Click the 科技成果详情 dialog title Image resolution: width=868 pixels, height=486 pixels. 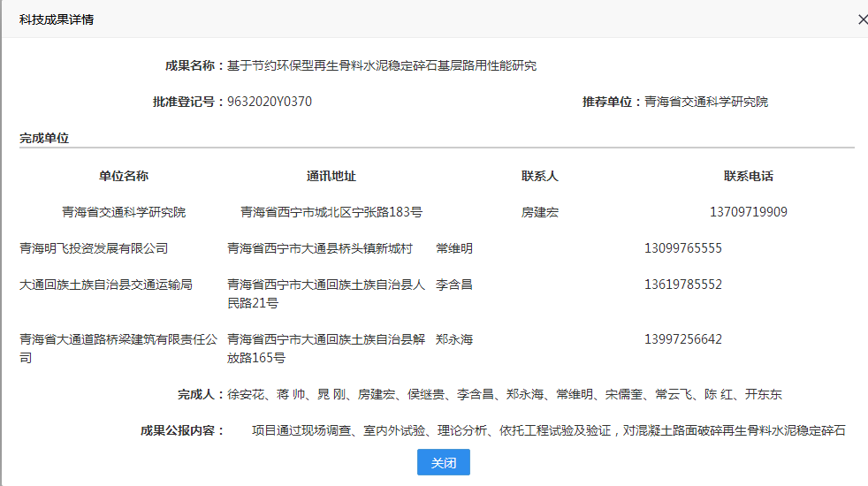[57, 19]
